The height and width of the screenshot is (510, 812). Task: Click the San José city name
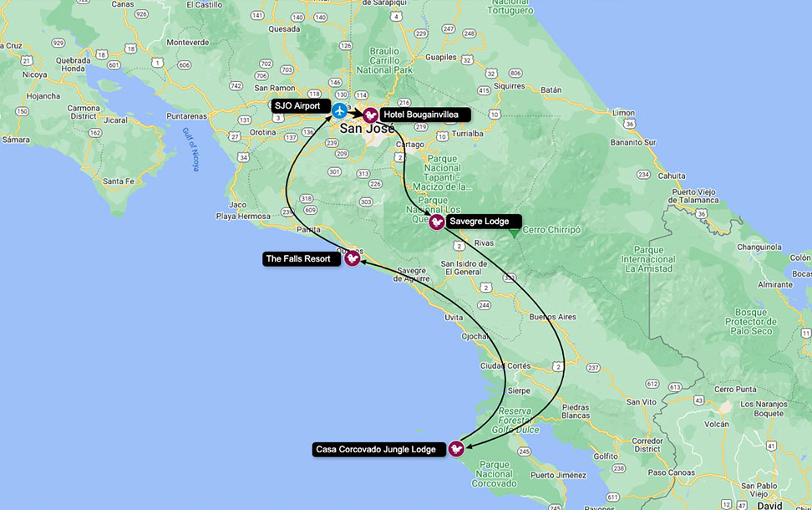click(x=368, y=128)
